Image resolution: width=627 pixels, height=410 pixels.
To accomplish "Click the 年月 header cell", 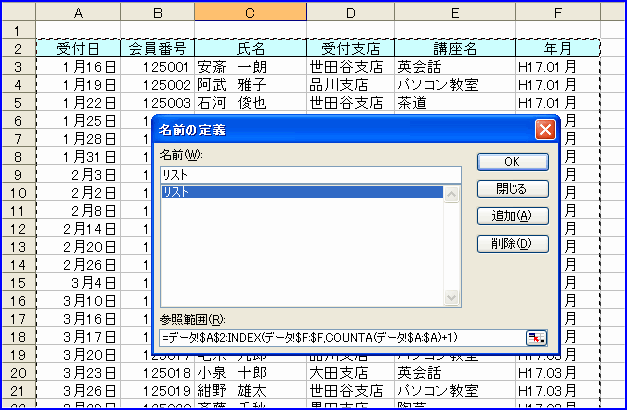I will (x=558, y=48).
